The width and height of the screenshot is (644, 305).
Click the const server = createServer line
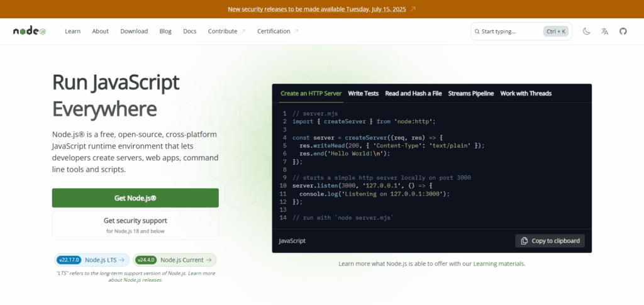tap(367, 138)
